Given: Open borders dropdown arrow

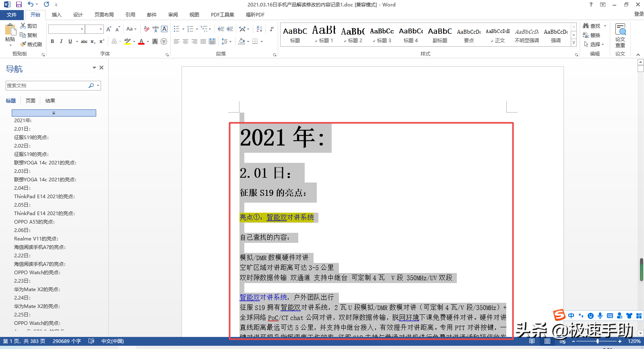Looking at the screenshot, I should point(262,41).
